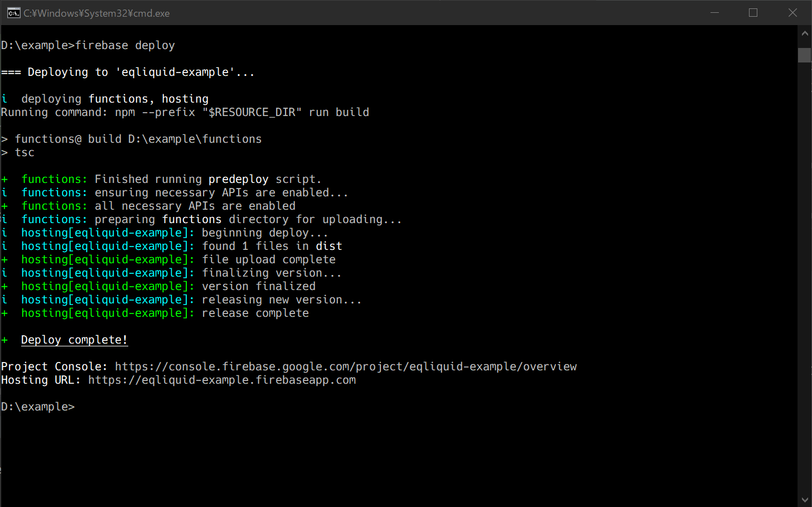The height and width of the screenshot is (507, 812).
Task: Close the cmd.exe window
Action: coord(792,13)
